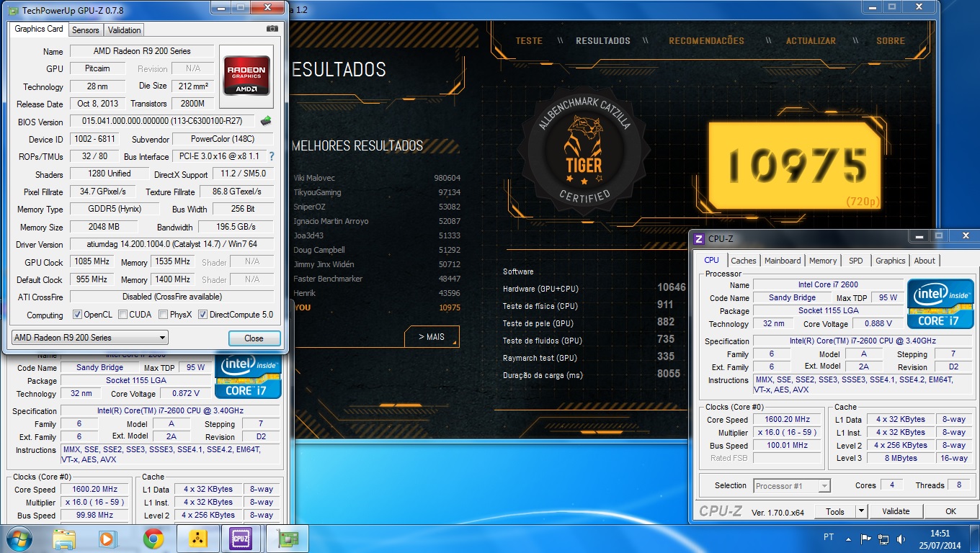Click the BIOS save chip icon

coord(266,121)
